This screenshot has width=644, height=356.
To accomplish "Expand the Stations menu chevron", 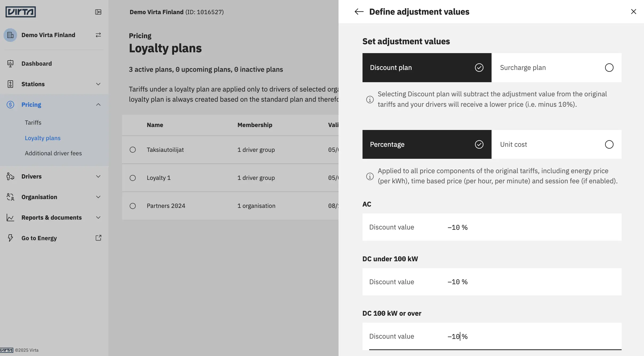I will tap(98, 84).
